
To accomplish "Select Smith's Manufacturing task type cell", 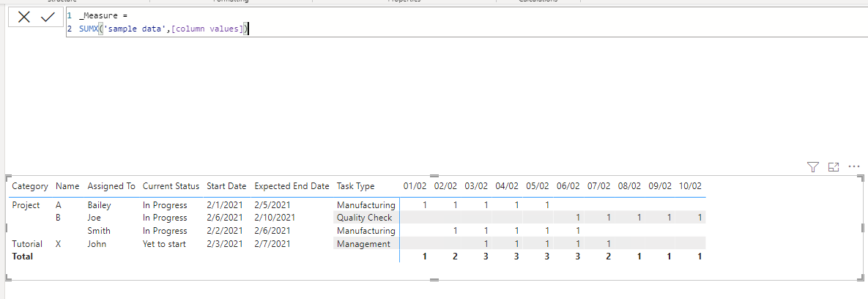I will [x=366, y=231].
